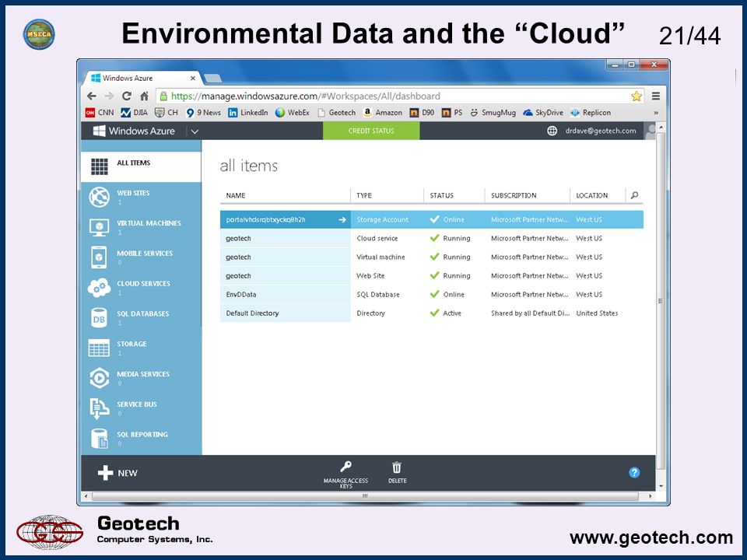This screenshot has height=560, width=747.
Task: Click the globe language icon
Action: 552,131
